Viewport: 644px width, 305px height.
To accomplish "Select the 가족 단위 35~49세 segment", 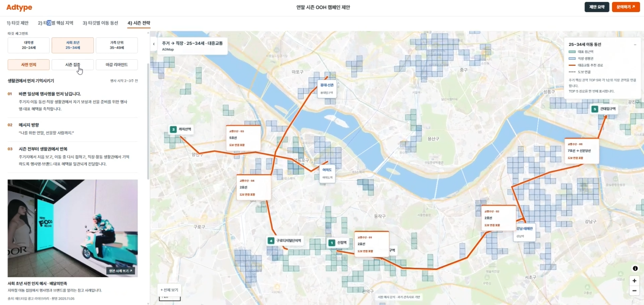I will point(117,45).
